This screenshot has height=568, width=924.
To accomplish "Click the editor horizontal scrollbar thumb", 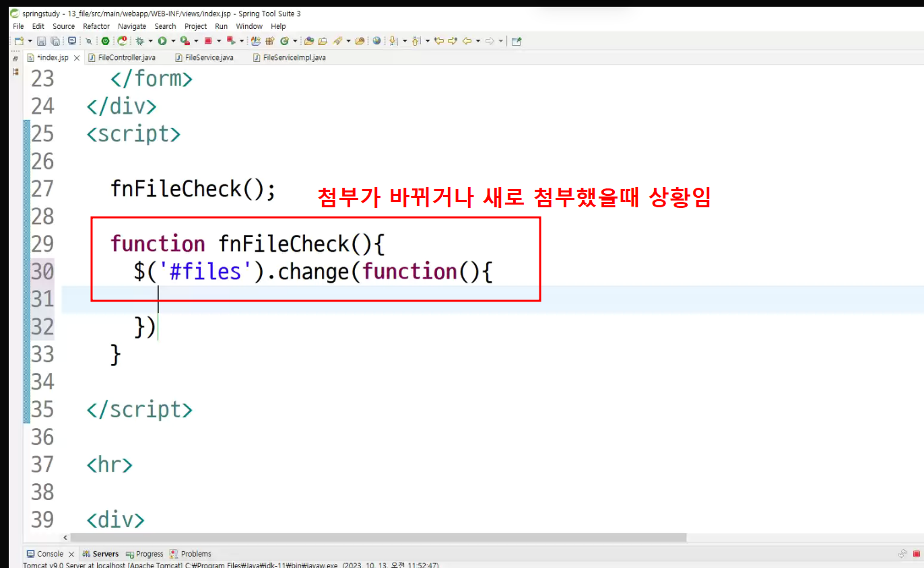I will coord(378,538).
